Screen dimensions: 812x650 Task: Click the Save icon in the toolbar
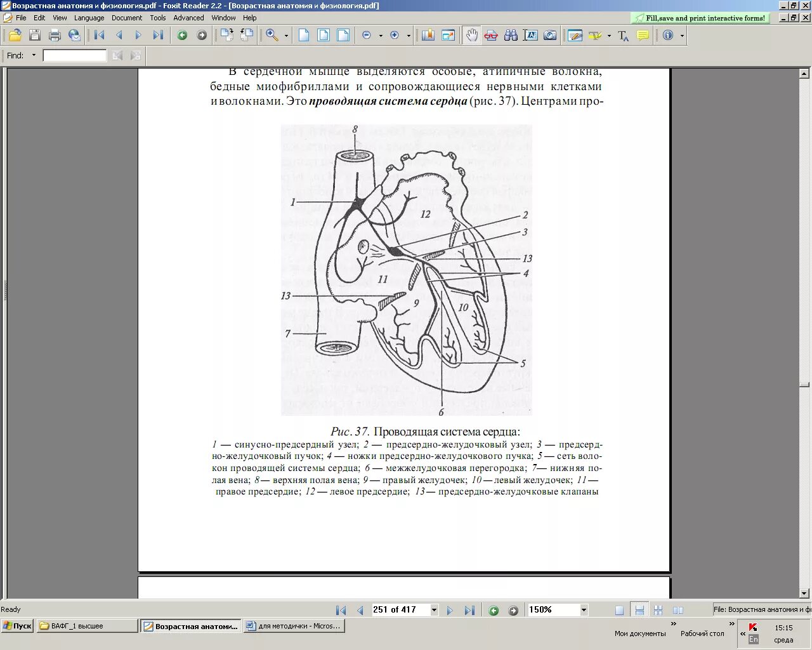(35, 36)
